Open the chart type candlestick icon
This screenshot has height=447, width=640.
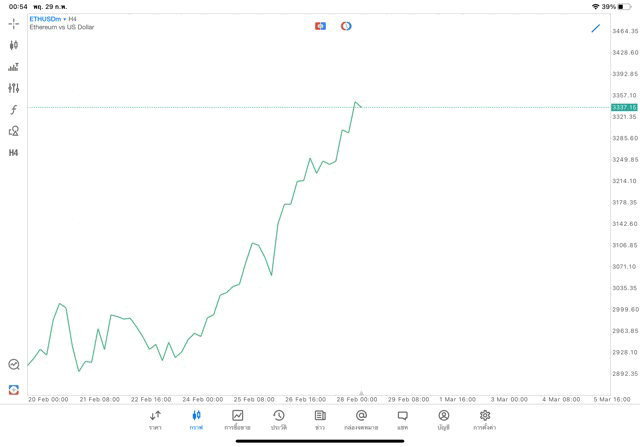click(14, 45)
